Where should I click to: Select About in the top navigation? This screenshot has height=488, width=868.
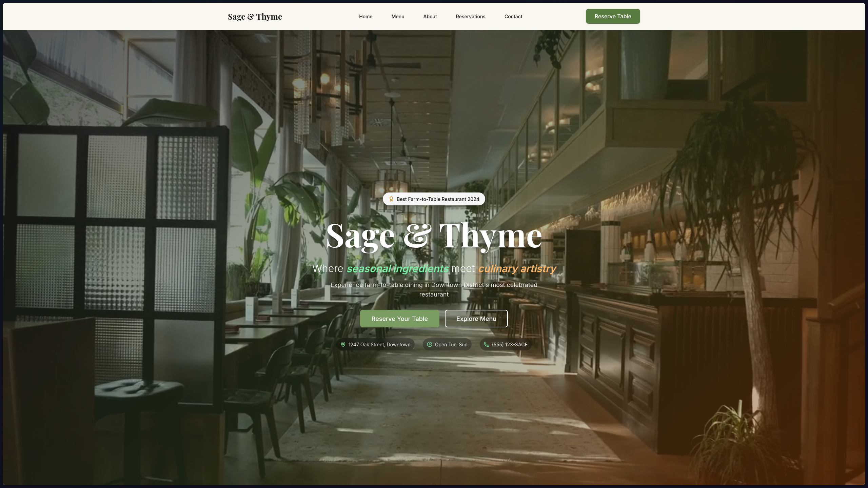[430, 17]
